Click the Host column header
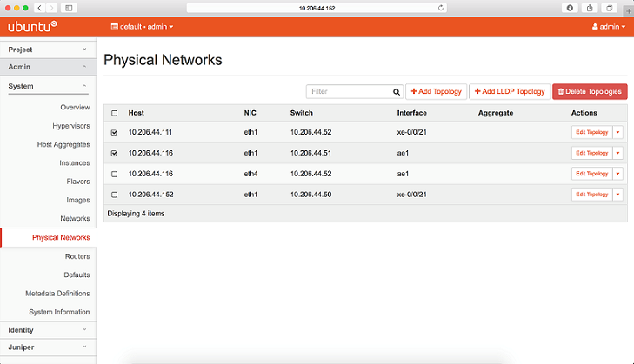This screenshot has height=364, width=634. pos(137,113)
